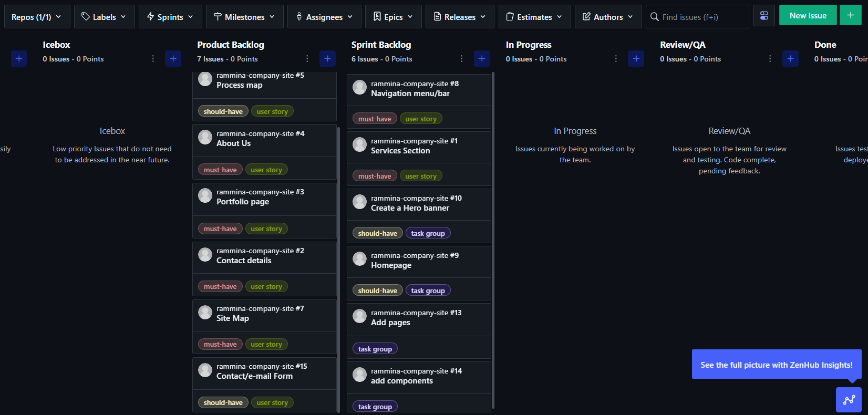Open the Repos (1/1) dropdown

[x=36, y=17]
